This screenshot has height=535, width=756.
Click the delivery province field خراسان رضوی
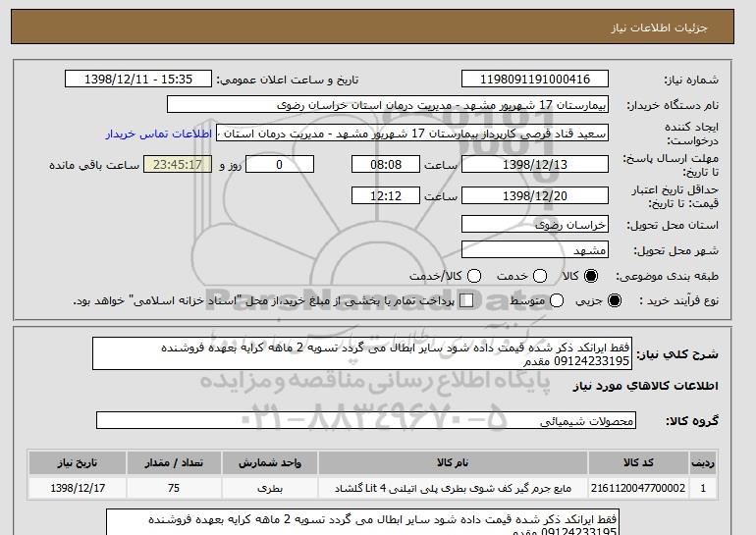pos(535,225)
